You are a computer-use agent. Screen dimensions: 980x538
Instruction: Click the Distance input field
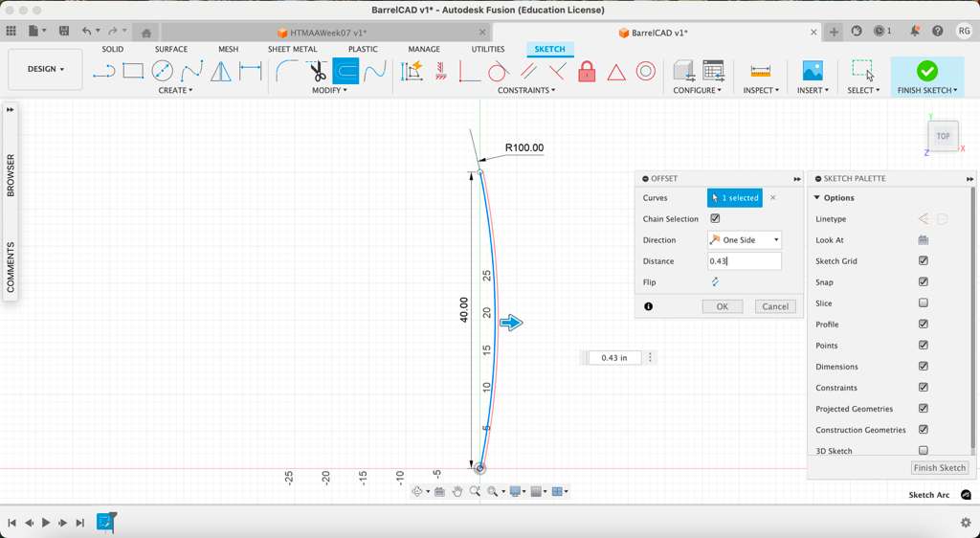pos(744,261)
